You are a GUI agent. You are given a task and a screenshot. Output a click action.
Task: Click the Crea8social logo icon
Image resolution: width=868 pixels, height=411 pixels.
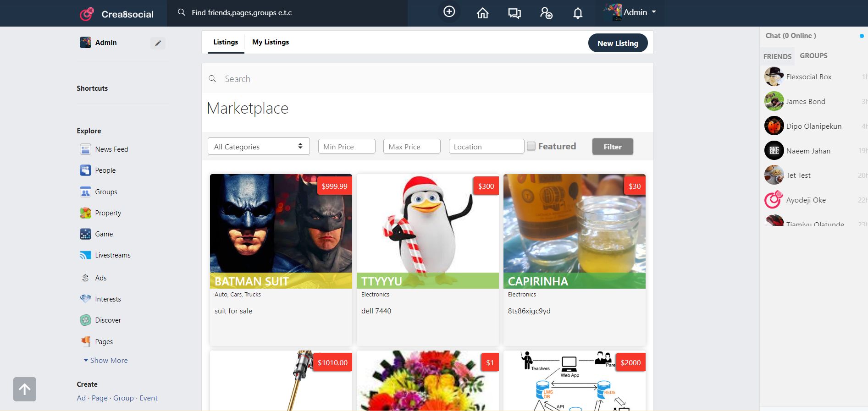point(87,14)
